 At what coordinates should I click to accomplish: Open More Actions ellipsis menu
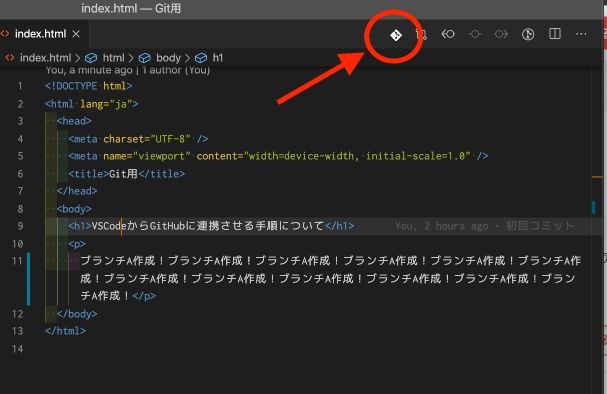click(x=581, y=34)
